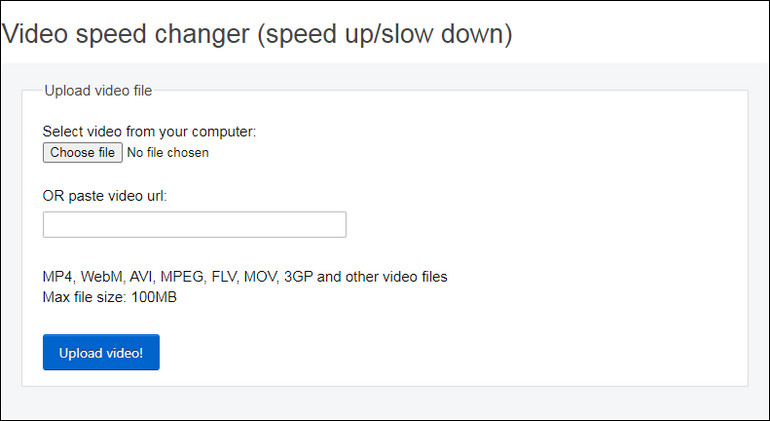Click the 'MOV' format text
Viewport: 770px width, 421px height.
pyautogui.click(x=261, y=277)
